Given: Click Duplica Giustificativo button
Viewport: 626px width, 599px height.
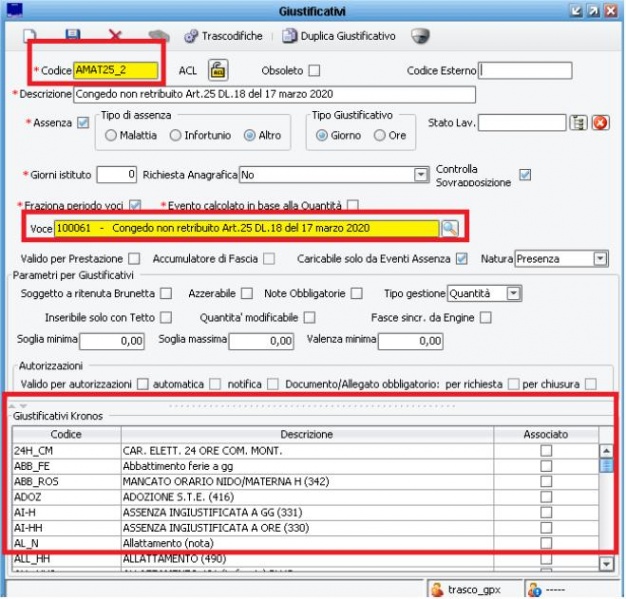Looking at the screenshot, I should 339,36.
